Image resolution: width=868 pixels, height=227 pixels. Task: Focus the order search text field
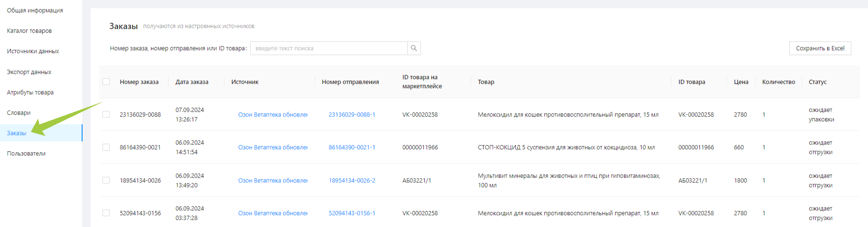[328, 48]
